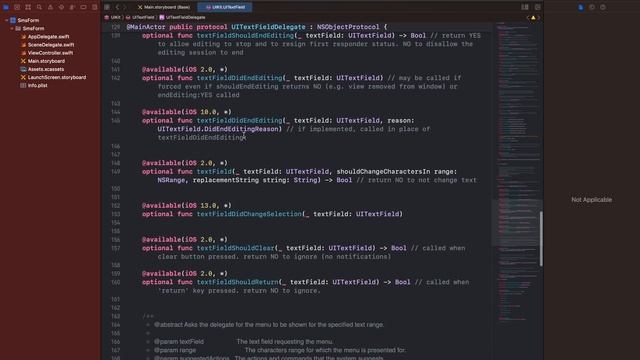Open the Project navigator
This screenshot has width=640, height=360.
(x=6, y=7)
